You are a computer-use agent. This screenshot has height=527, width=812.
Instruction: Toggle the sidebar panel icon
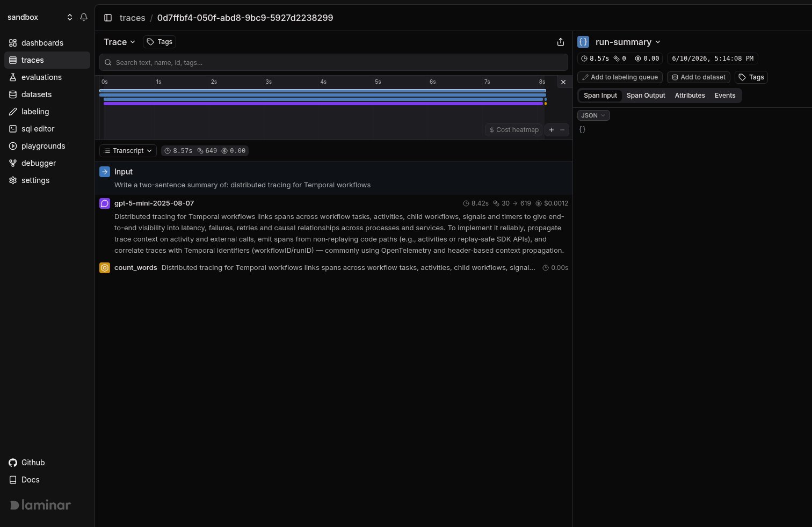[108, 18]
